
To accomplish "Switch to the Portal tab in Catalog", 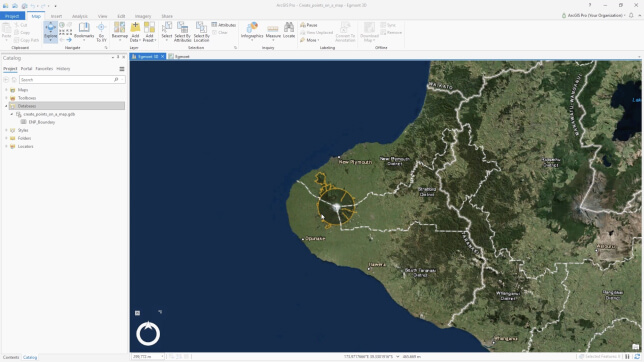I will point(26,69).
